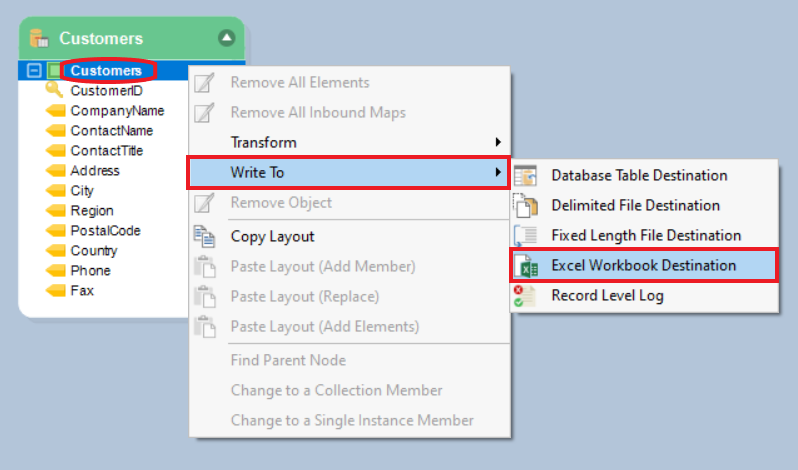798x470 pixels.
Task: Click the CustomerID key icon
Action: (x=54, y=91)
